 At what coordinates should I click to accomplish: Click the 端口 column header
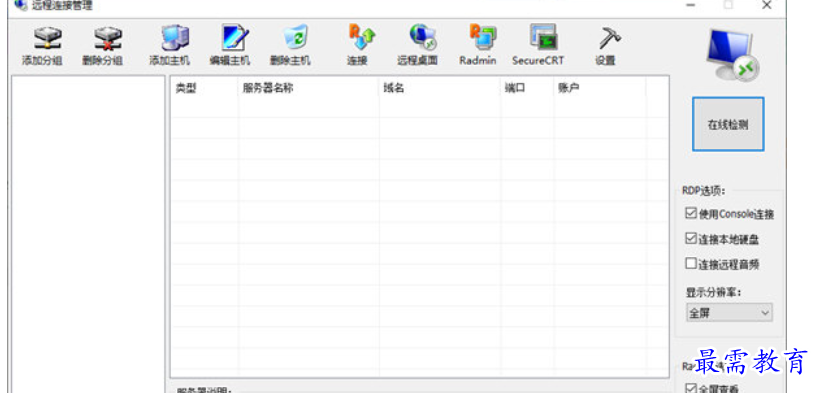point(527,88)
